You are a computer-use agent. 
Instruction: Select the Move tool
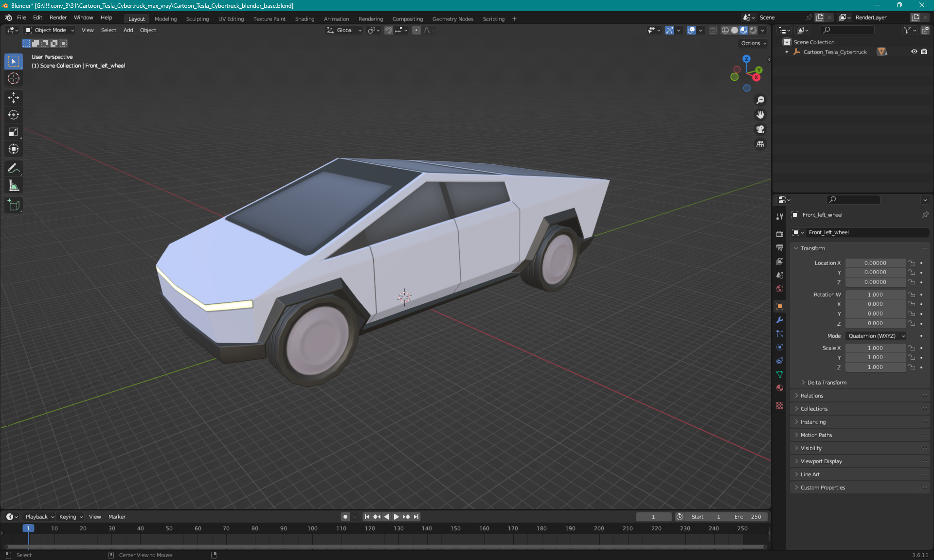[x=14, y=98]
